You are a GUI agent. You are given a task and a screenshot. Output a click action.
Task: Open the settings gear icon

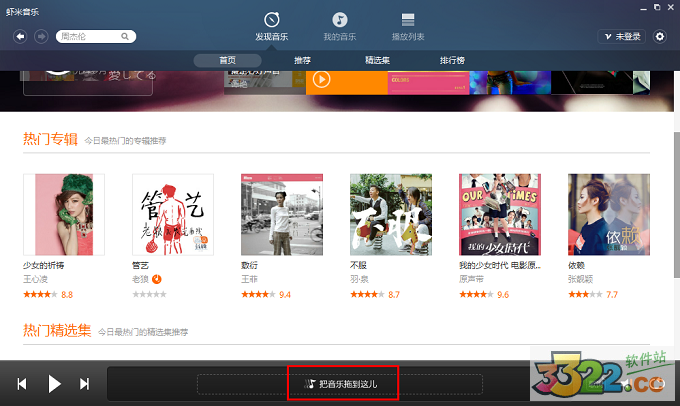660,36
